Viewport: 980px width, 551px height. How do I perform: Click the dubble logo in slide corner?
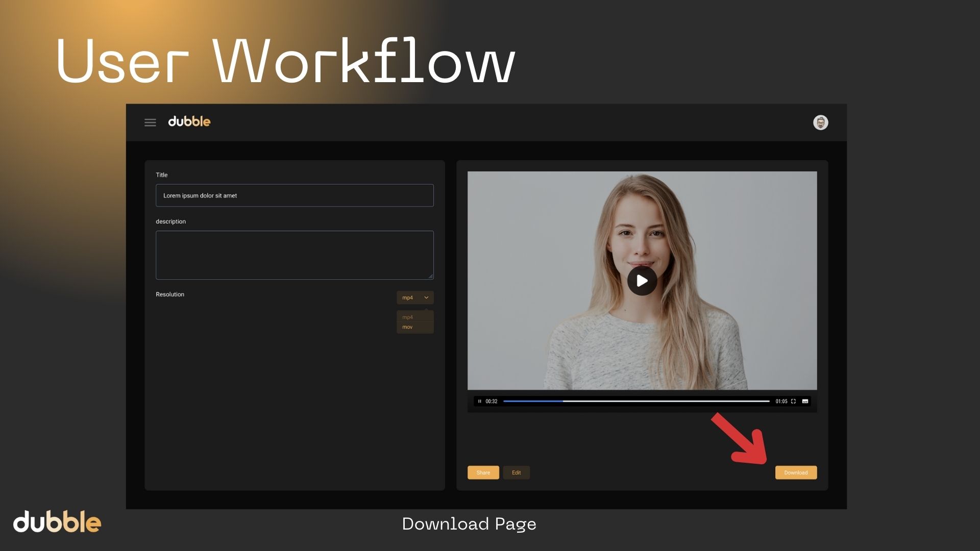[57, 522]
